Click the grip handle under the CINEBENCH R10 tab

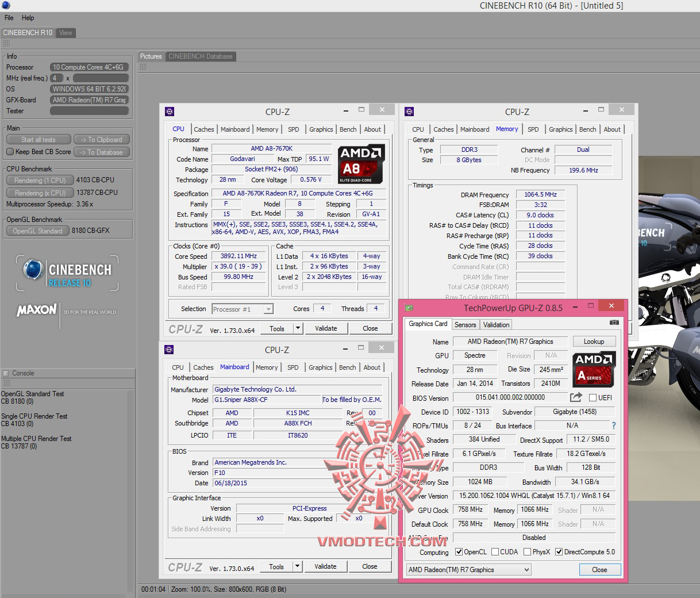pos(6,43)
